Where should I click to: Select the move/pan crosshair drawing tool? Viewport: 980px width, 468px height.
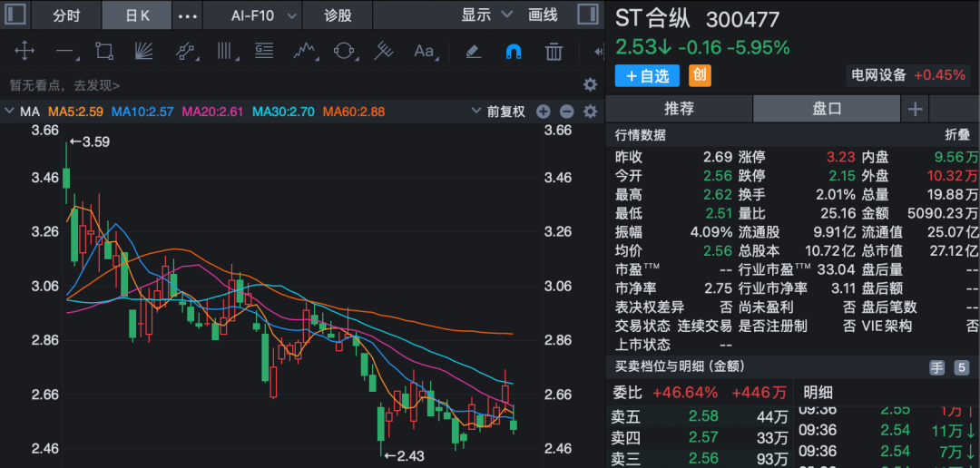tap(24, 52)
